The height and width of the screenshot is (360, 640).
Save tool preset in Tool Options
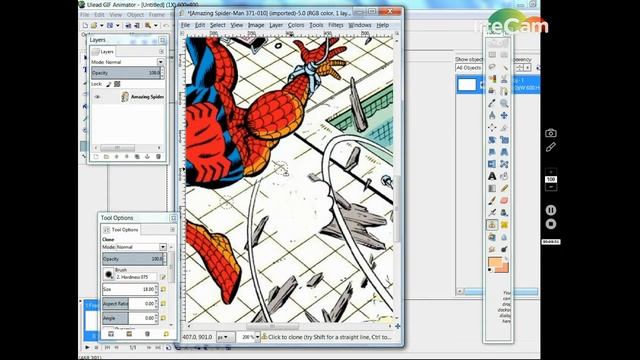click(111, 334)
